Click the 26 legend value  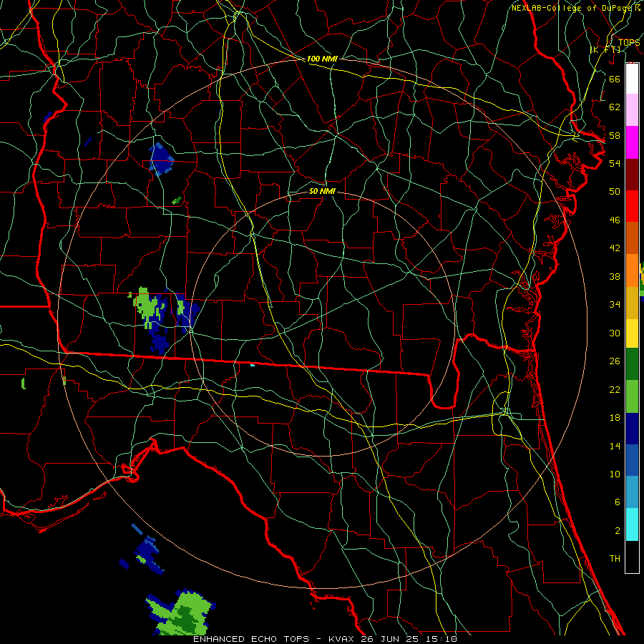[615, 361]
